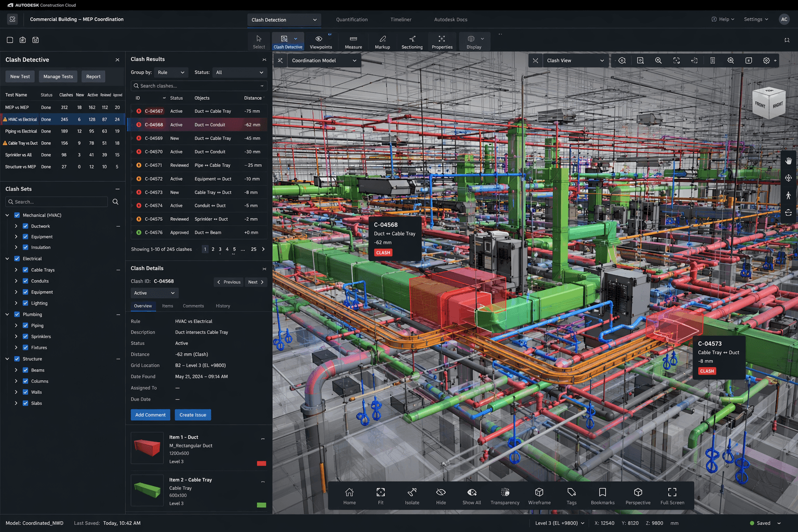This screenshot has width=798, height=532.
Task: Open the Clash View dropdown
Action: pos(576,61)
